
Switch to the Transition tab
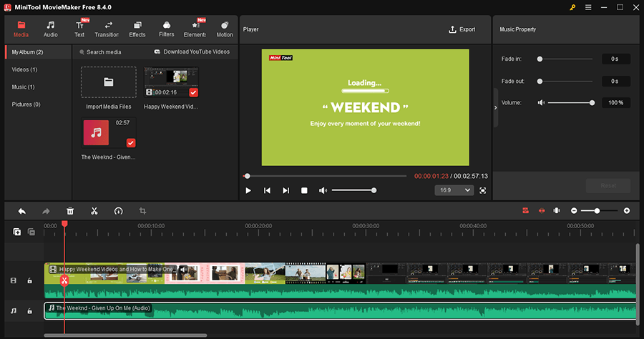tap(107, 29)
